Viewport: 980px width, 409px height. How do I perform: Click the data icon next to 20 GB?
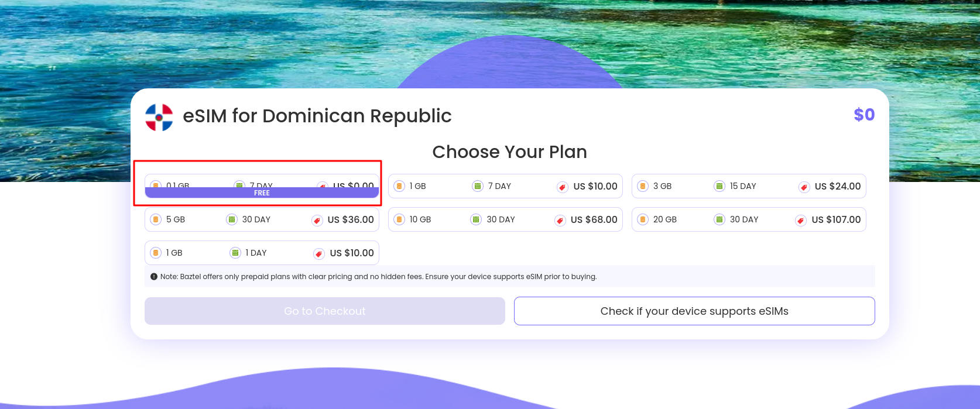tap(643, 219)
